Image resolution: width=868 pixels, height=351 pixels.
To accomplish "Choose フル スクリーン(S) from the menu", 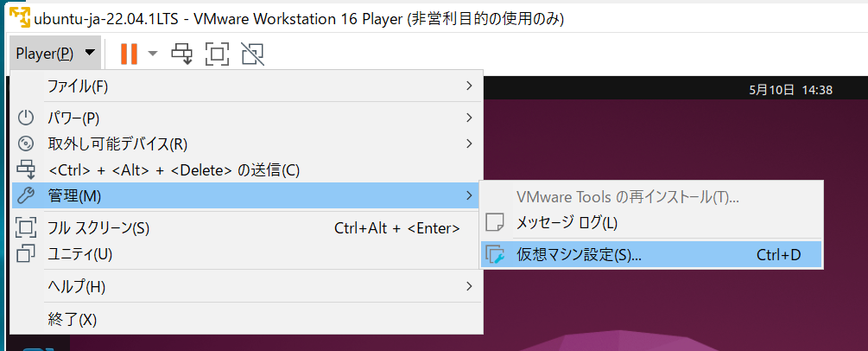I will [x=247, y=228].
